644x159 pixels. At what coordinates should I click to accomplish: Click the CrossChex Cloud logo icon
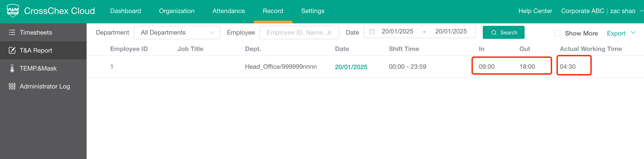click(13, 11)
